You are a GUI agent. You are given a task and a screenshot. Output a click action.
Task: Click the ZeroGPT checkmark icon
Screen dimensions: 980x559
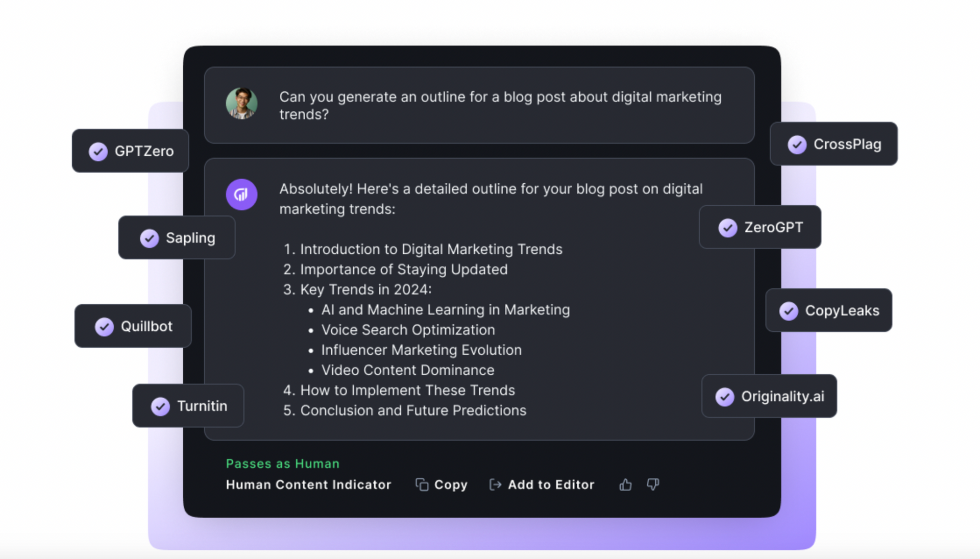pyautogui.click(x=728, y=228)
